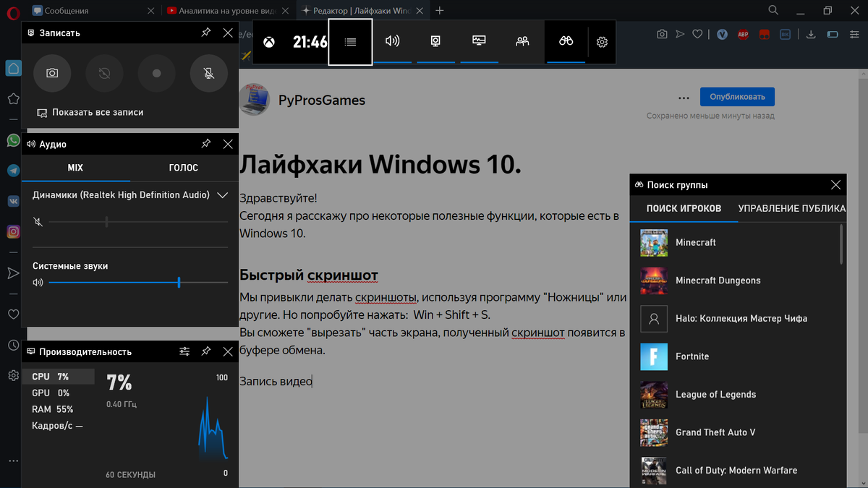
Task: Expand the speakers output device dropdown
Action: pos(223,194)
